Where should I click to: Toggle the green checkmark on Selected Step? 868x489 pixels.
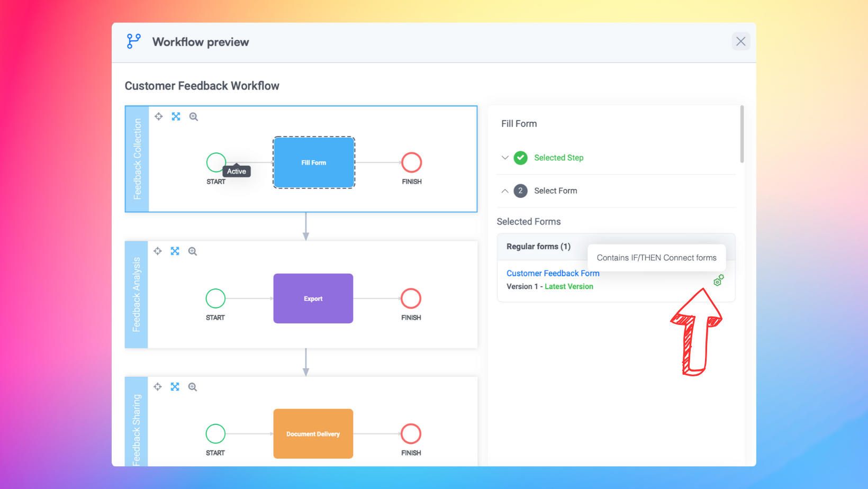click(x=520, y=158)
